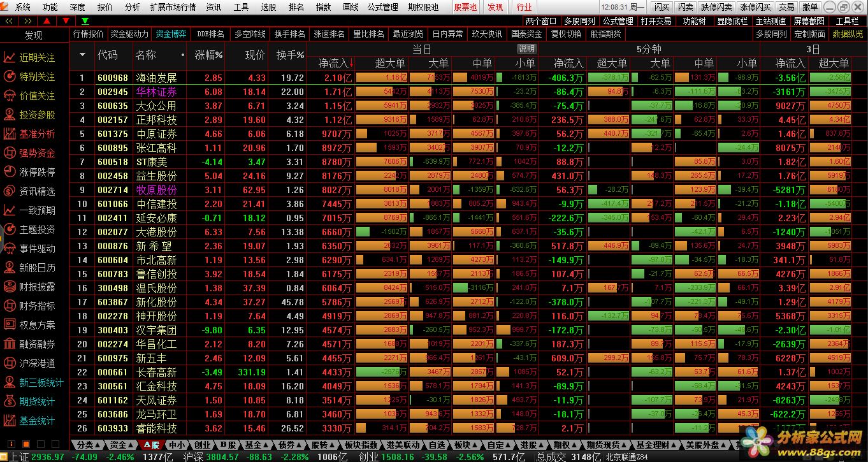Open the 特别关注 sidebar icon
Screen dimensions: 868x462
10,76
